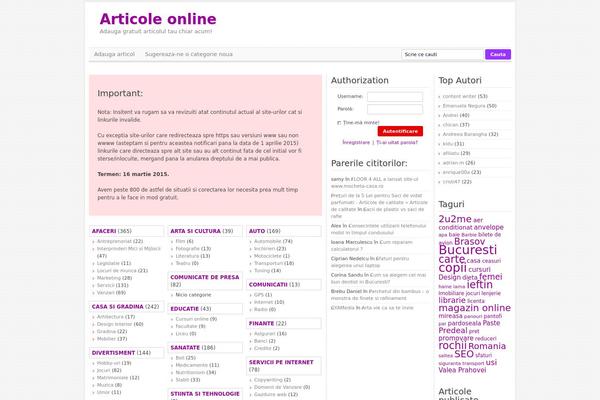Select the copii tag

452,268
